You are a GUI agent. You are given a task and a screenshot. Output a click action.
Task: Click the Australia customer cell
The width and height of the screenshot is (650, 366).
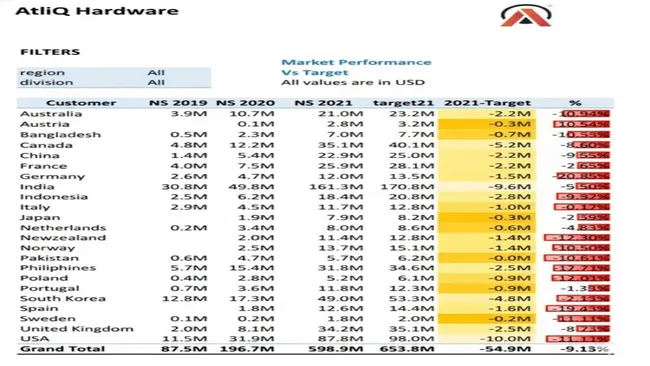pos(51,114)
